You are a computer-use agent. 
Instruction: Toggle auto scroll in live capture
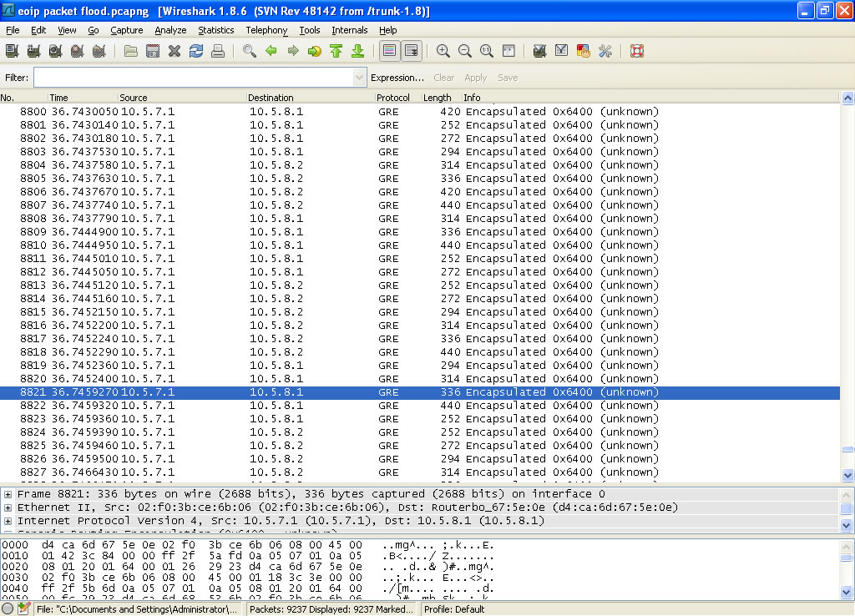pos(412,51)
